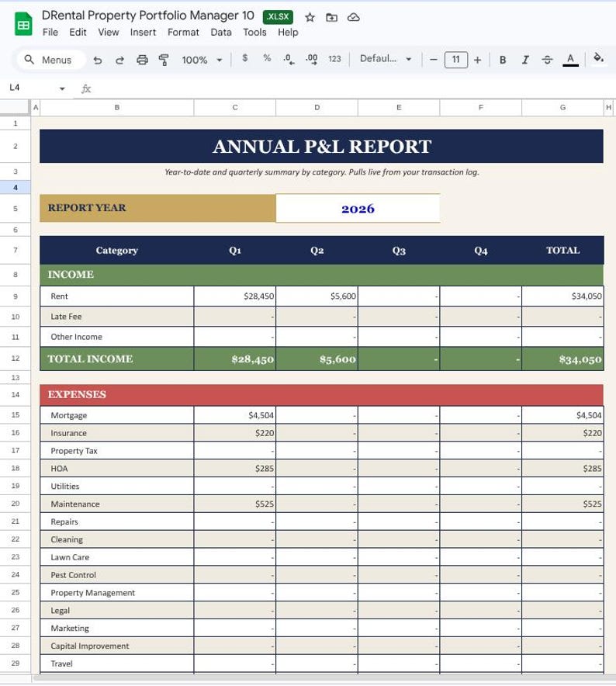Format as percent
This screenshot has width=616, height=686.
click(267, 58)
